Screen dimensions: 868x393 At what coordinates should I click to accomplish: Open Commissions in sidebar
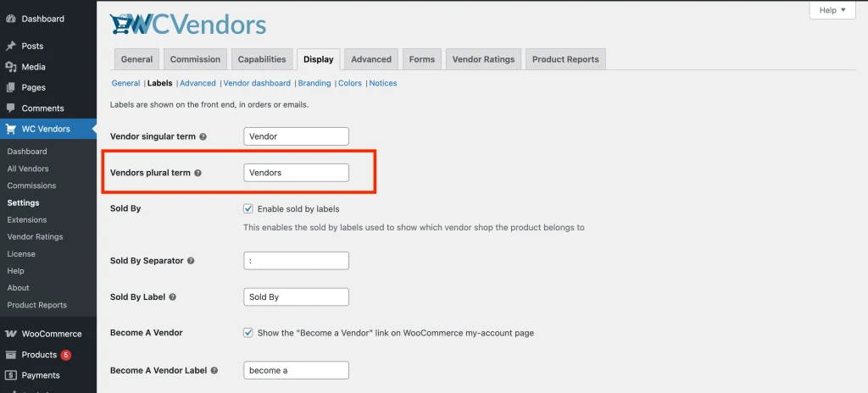[31, 185]
